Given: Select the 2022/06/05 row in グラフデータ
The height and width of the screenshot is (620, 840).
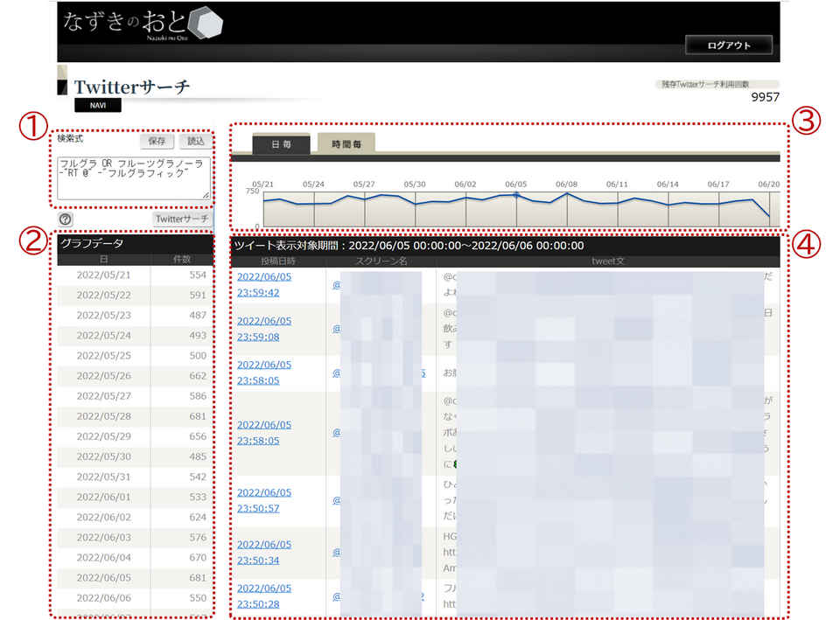Looking at the screenshot, I should coord(134,578).
